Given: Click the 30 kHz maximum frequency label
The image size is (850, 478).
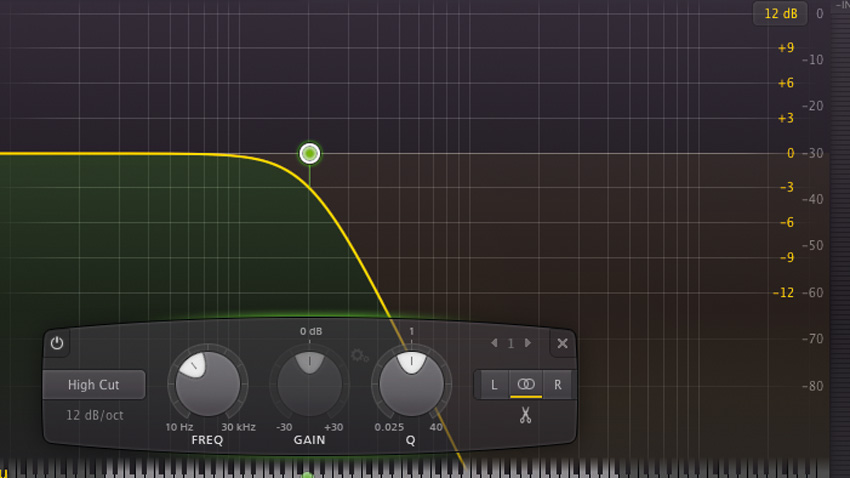Looking at the screenshot, I should 239,427.
